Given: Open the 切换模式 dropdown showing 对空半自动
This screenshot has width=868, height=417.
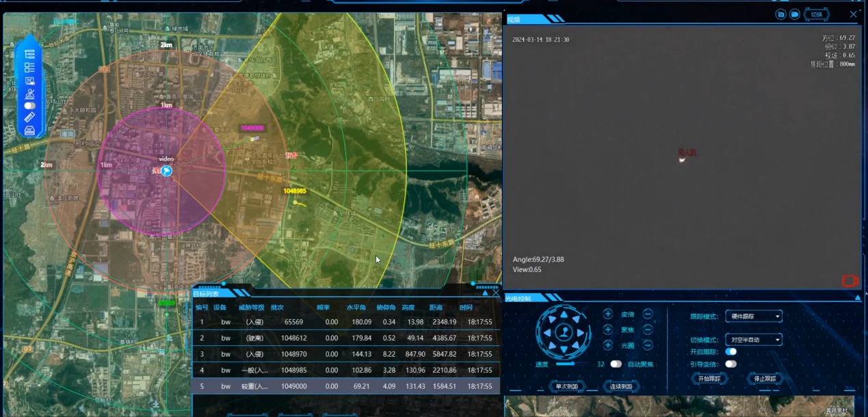Looking at the screenshot, I should click(x=753, y=340).
